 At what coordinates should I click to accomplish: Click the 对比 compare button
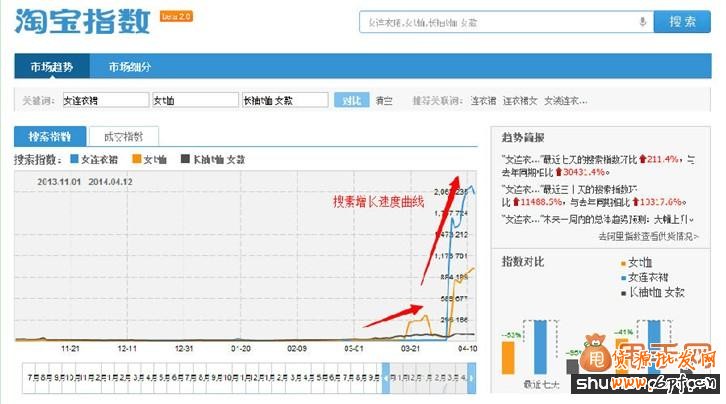tap(351, 100)
